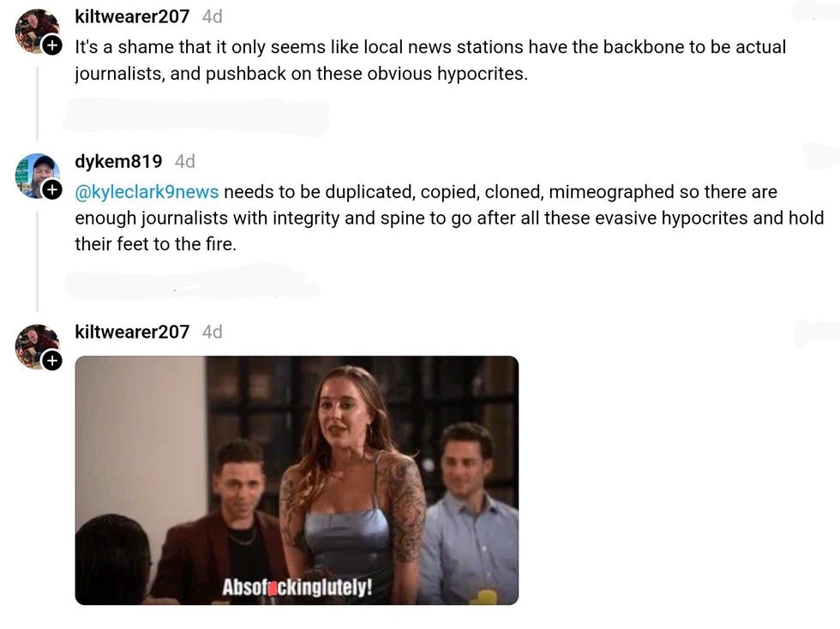This screenshot has height=629, width=840.
Task: Open the Absof*ckinglutely GIF reply
Action: point(297,481)
